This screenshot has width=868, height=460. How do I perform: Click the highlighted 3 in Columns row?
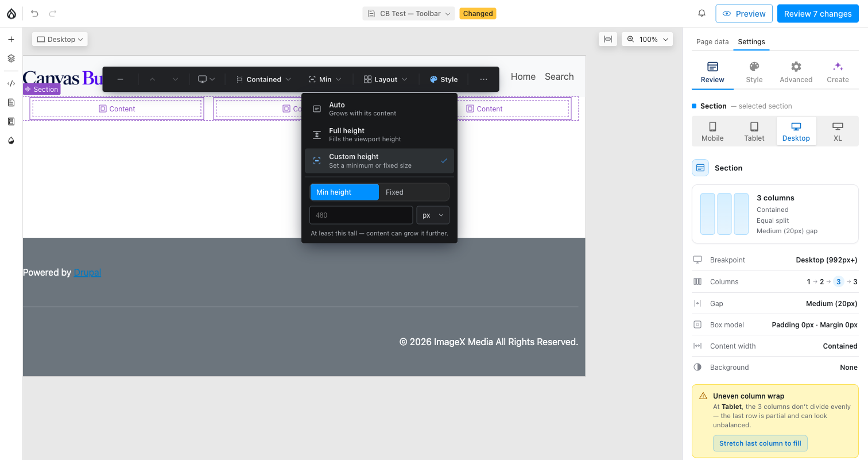pos(839,281)
